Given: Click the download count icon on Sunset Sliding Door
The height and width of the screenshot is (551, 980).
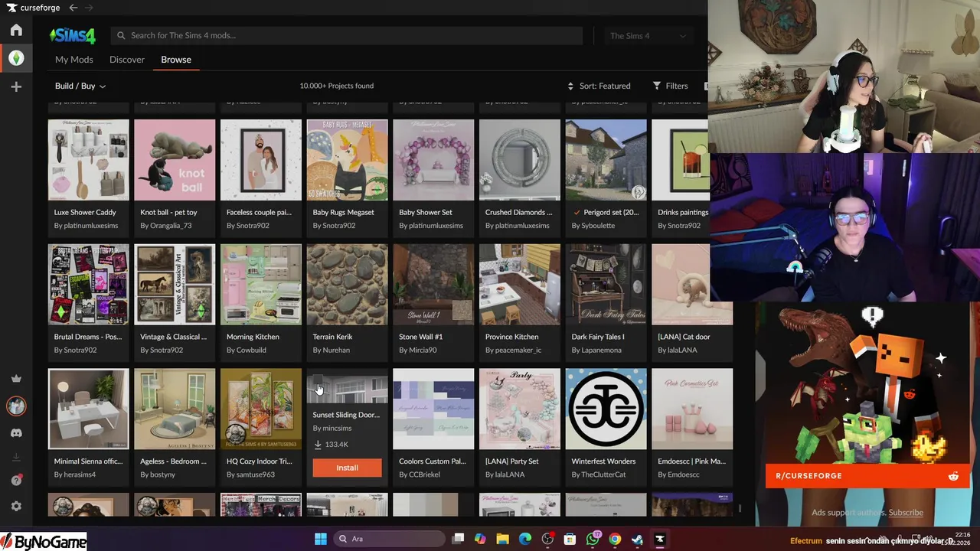Looking at the screenshot, I should point(318,445).
